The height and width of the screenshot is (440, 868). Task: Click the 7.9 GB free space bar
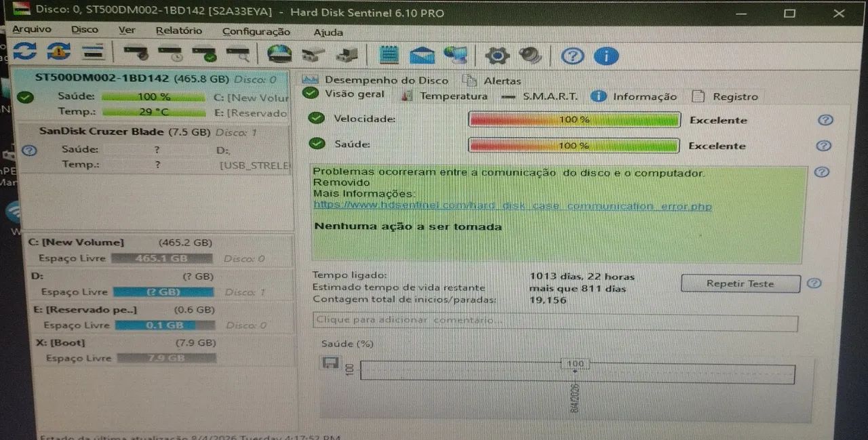[x=167, y=358]
